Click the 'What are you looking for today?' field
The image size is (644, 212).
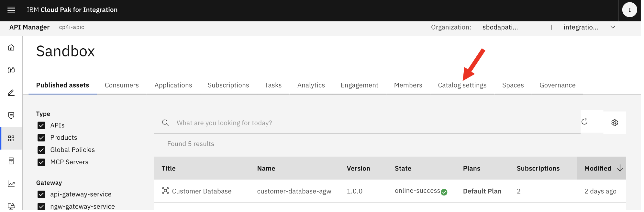click(x=367, y=123)
